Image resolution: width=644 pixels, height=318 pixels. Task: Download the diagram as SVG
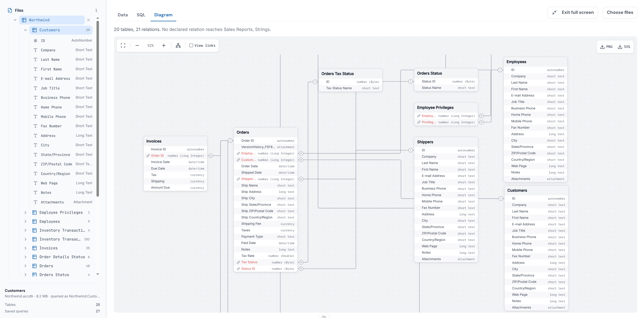(624, 47)
